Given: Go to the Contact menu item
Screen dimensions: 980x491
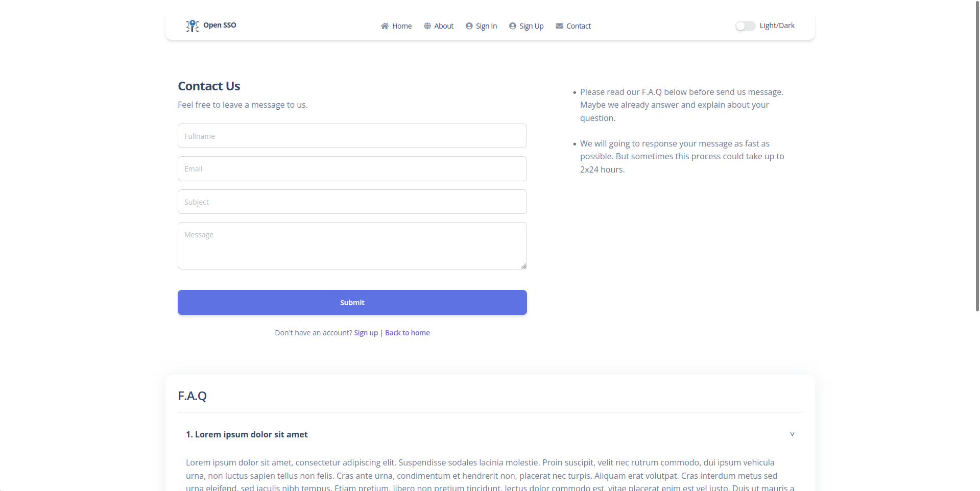Looking at the screenshot, I should pyautogui.click(x=578, y=26).
